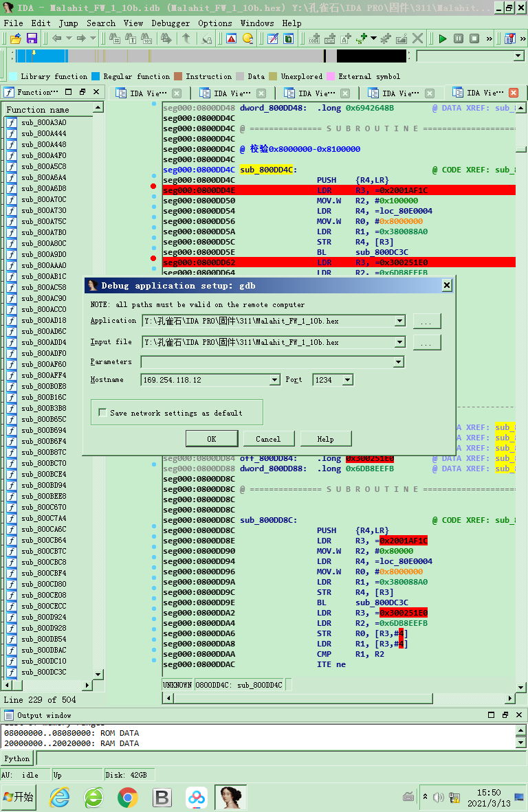
Task: Open the Options menu
Action: tap(215, 23)
